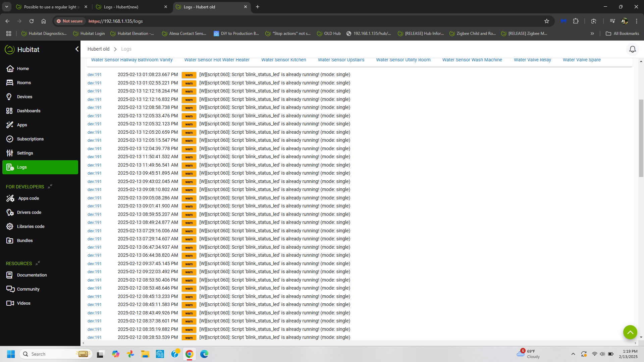The height and width of the screenshot is (362, 644).
Task: Show more bookmarks chevron
Action: tap(592, 34)
